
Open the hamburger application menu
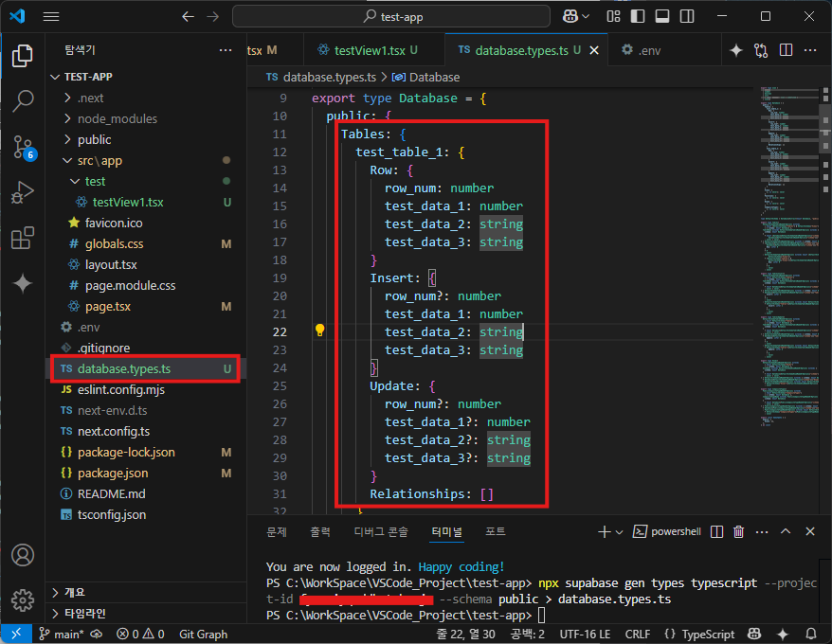click(51, 17)
